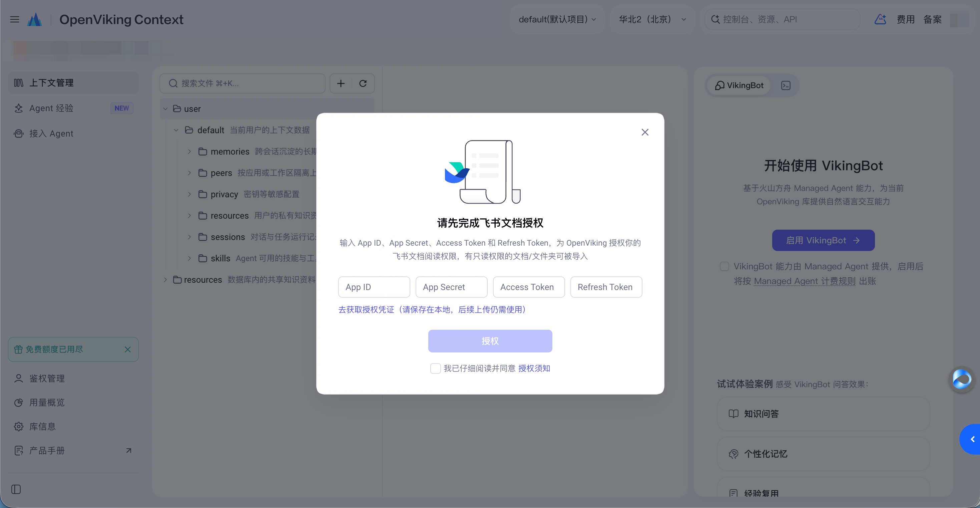Expand the privacy folder

pyautogui.click(x=189, y=194)
